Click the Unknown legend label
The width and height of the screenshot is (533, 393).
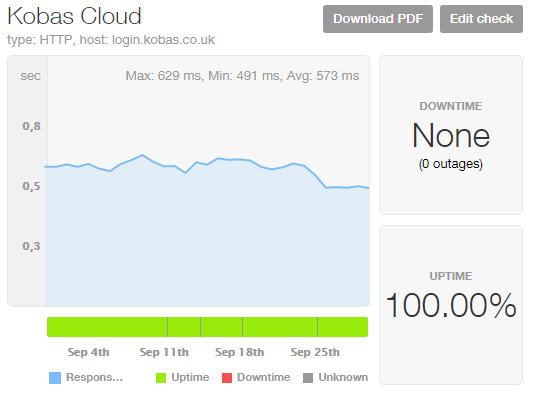[343, 377]
